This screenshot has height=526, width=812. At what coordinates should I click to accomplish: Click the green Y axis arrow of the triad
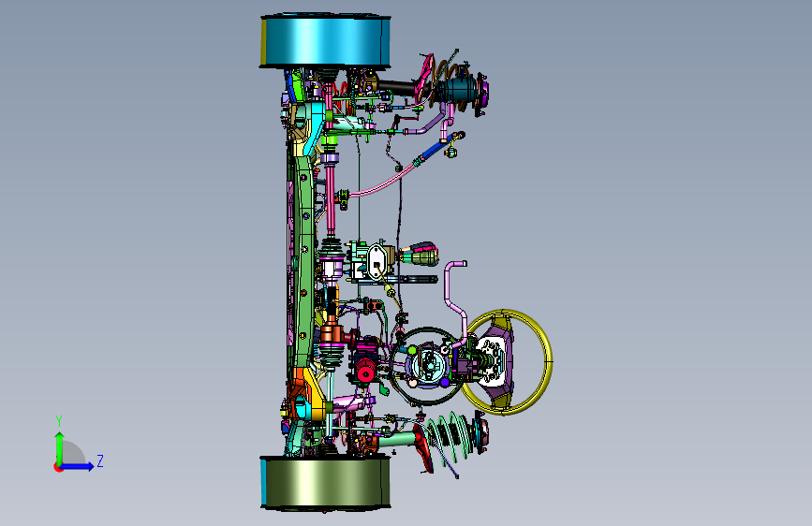[60, 448]
